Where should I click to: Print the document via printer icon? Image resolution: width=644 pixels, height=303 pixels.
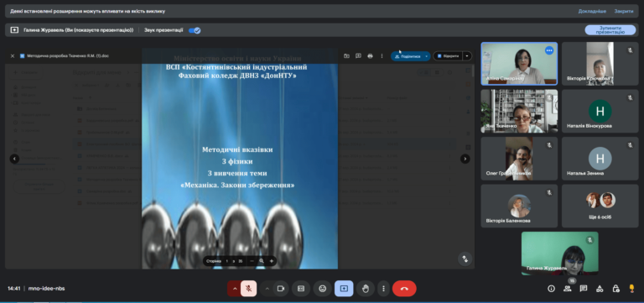click(370, 56)
